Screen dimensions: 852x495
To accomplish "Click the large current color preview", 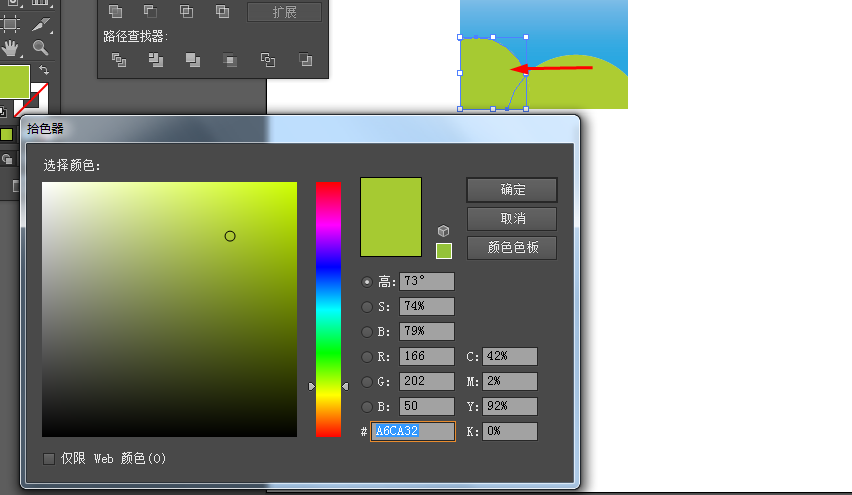I will (x=391, y=217).
